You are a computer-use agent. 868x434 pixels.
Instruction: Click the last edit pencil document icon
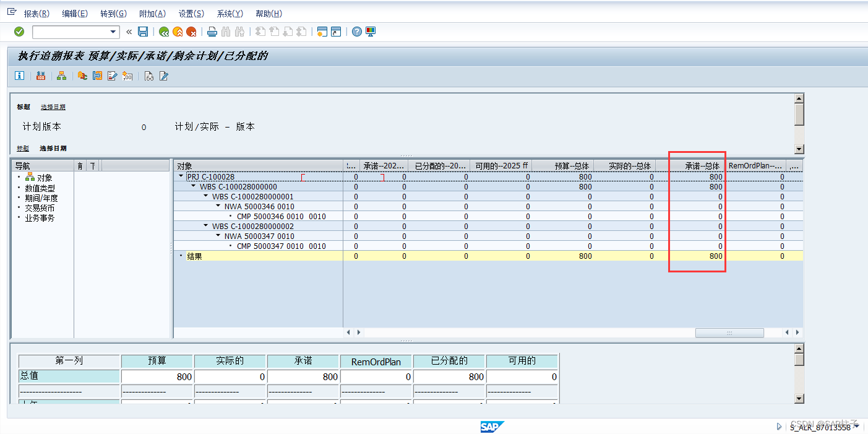click(164, 76)
